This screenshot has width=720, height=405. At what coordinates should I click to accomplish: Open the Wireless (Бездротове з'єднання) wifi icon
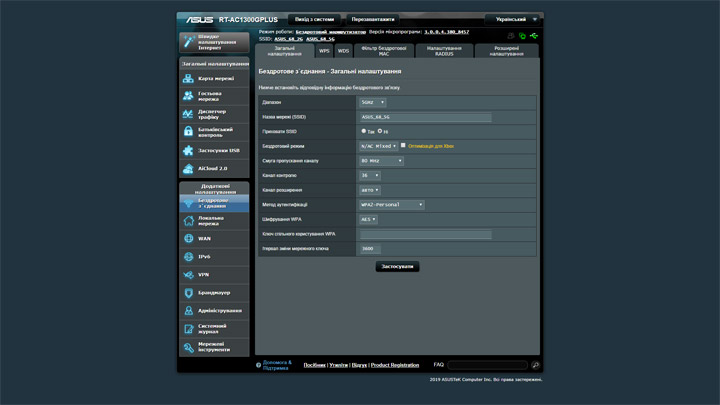tap(188, 203)
